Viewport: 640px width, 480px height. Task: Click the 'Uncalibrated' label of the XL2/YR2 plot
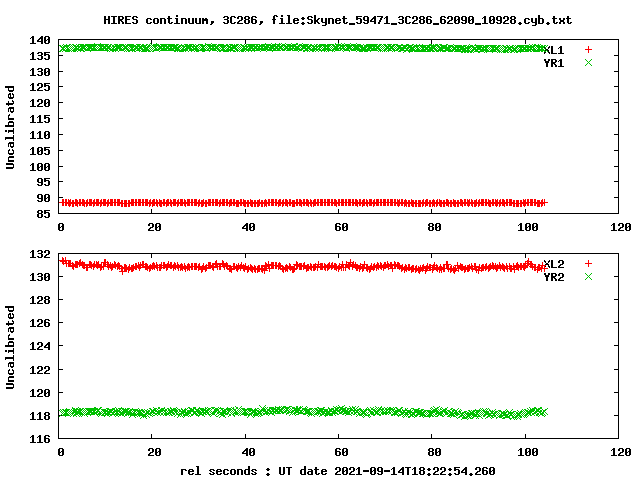pyautogui.click(x=10, y=347)
